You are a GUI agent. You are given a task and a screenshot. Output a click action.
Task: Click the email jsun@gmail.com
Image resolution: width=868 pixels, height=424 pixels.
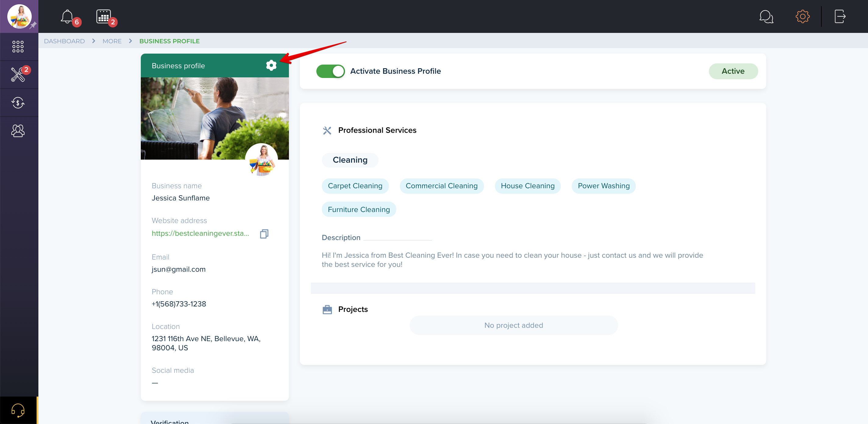pos(178,270)
